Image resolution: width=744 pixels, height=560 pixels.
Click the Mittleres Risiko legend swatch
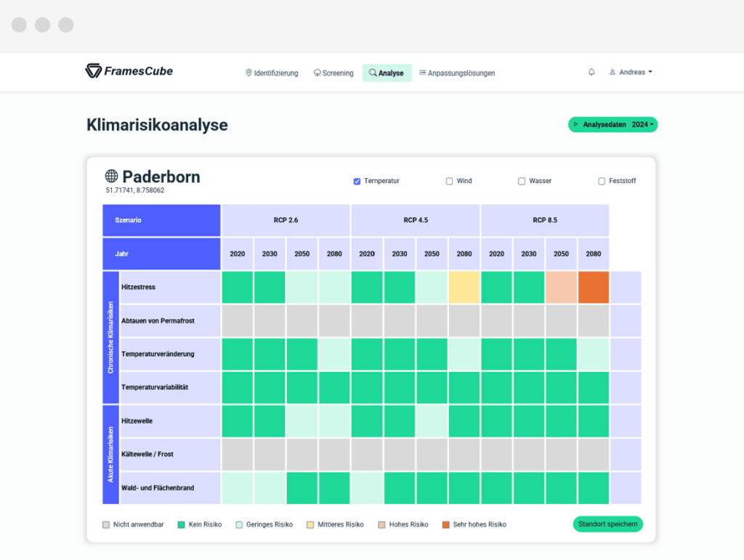click(310, 524)
